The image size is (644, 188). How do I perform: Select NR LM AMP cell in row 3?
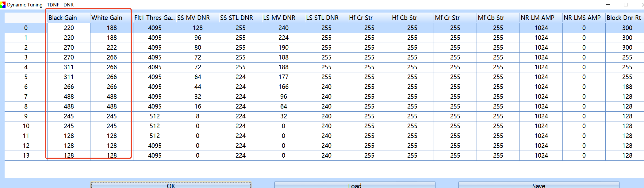pos(541,57)
